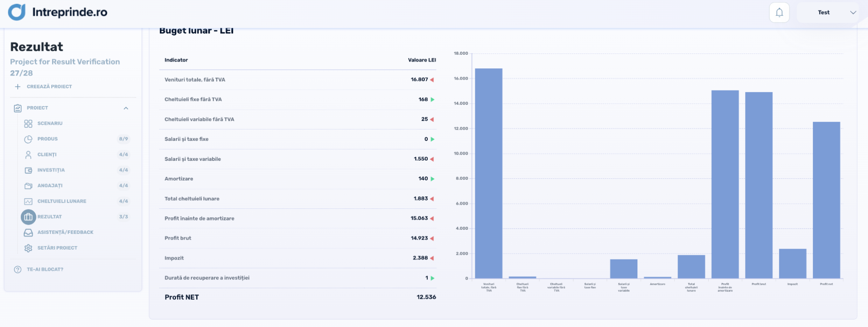Click the Produs pie chart icon

point(28,139)
